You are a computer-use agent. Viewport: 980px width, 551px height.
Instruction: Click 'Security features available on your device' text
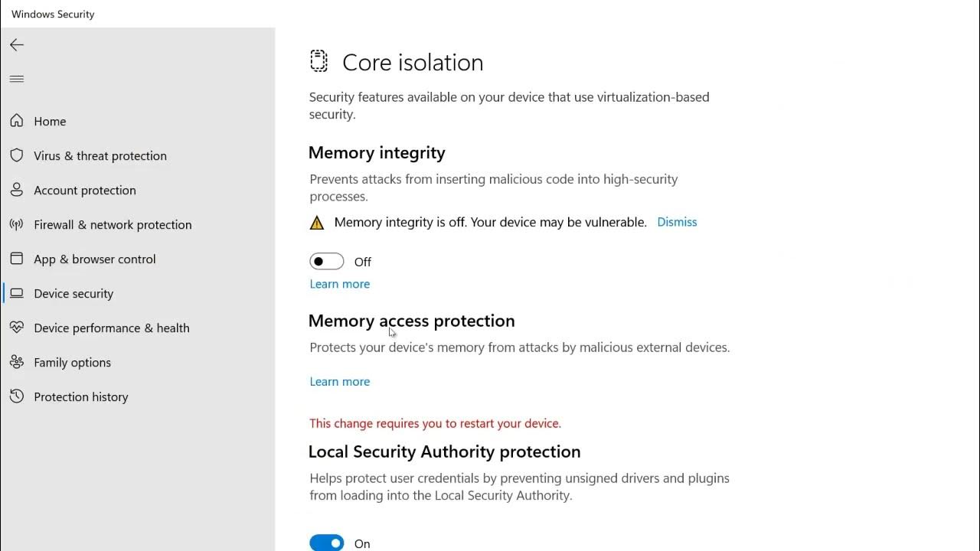point(509,106)
